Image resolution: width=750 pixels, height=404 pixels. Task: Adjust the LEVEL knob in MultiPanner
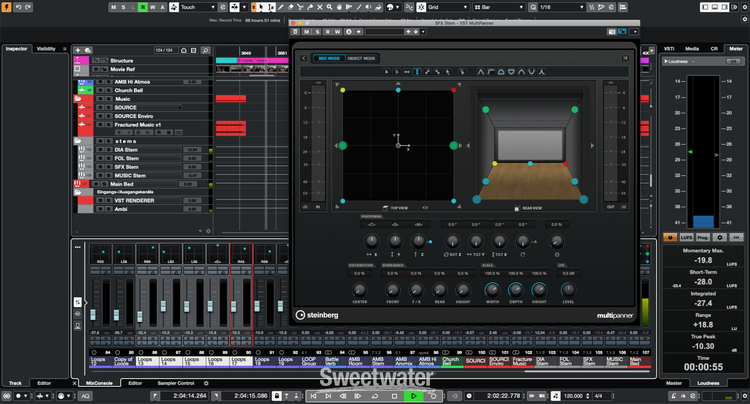click(568, 290)
